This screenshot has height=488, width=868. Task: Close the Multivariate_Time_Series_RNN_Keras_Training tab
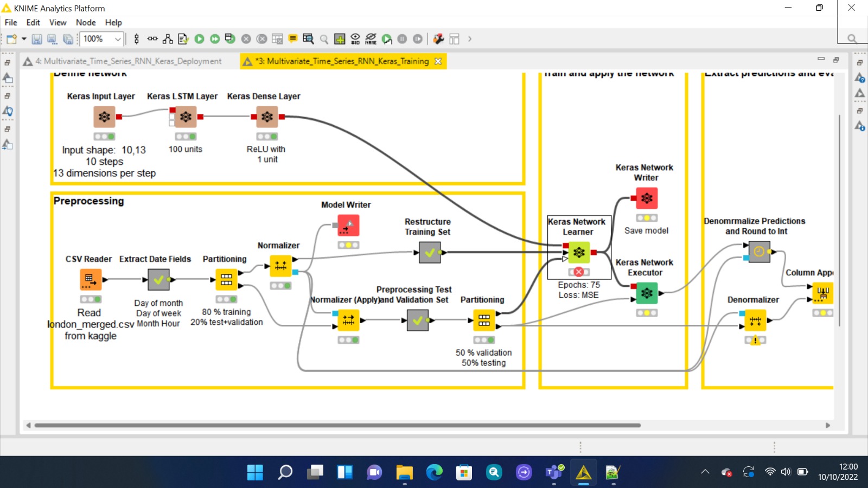click(x=438, y=61)
